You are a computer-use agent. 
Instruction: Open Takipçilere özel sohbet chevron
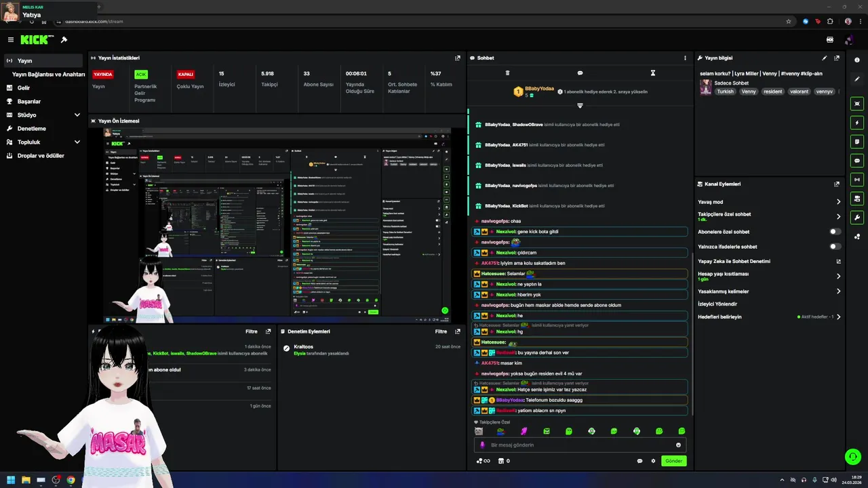[x=838, y=217]
